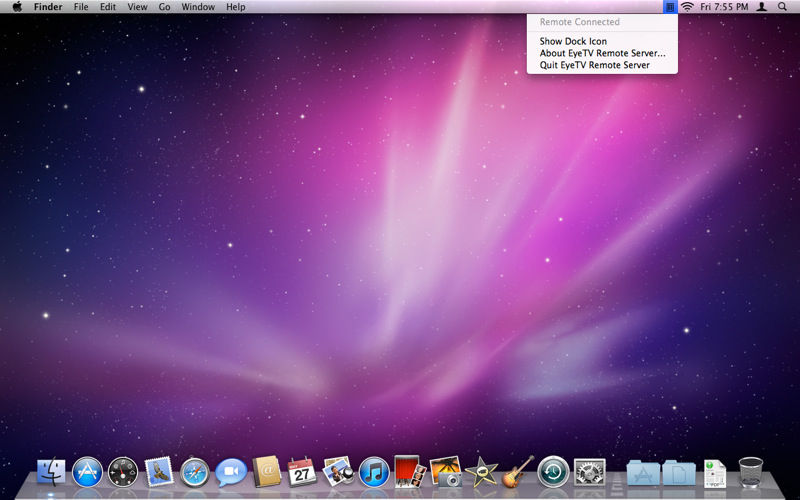Choose Show Dock Icon from menu
Image resolution: width=800 pixels, height=500 pixels.
pyautogui.click(x=573, y=41)
